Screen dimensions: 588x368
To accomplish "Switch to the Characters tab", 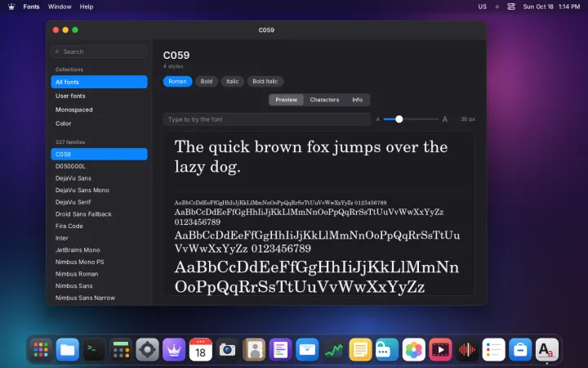I will [x=324, y=100].
